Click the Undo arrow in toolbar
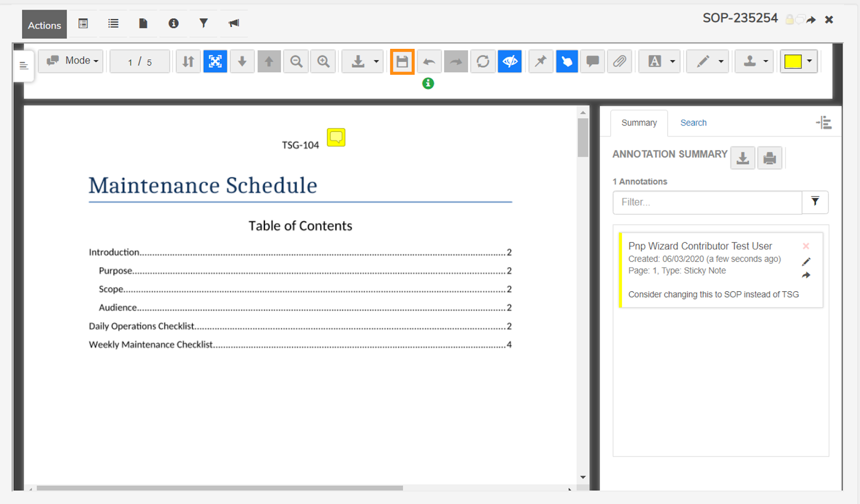The height and width of the screenshot is (504, 860). [429, 62]
